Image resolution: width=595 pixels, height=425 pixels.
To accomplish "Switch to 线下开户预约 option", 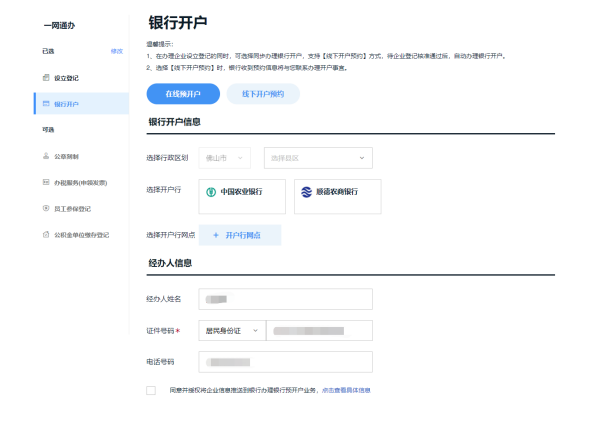I will tap(263, 94).
